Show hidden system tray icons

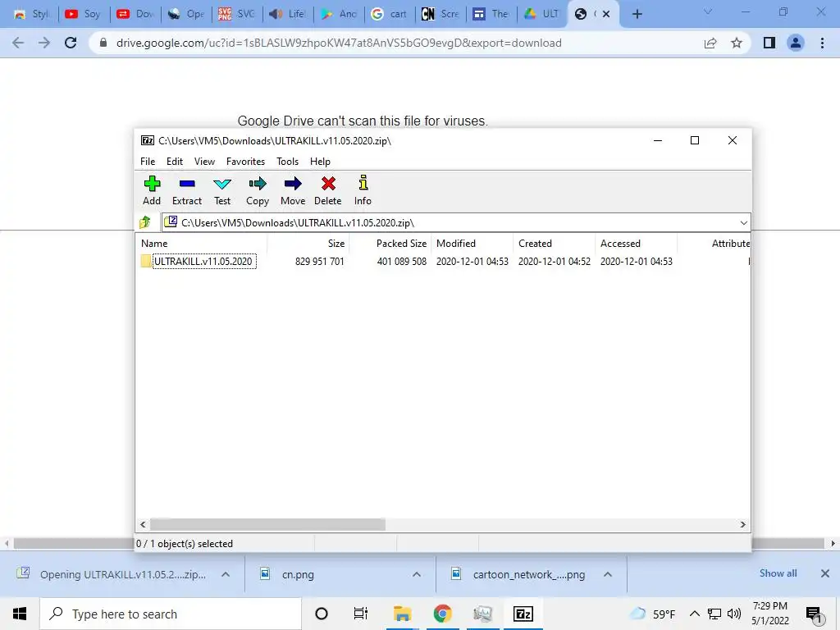(x=694, y=614)
